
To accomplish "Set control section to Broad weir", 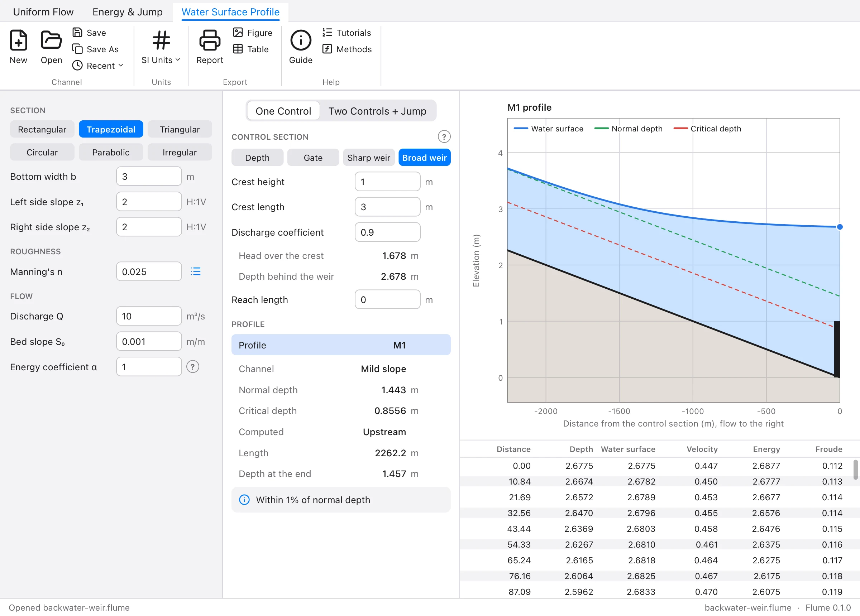I will (x=425, y=157).
